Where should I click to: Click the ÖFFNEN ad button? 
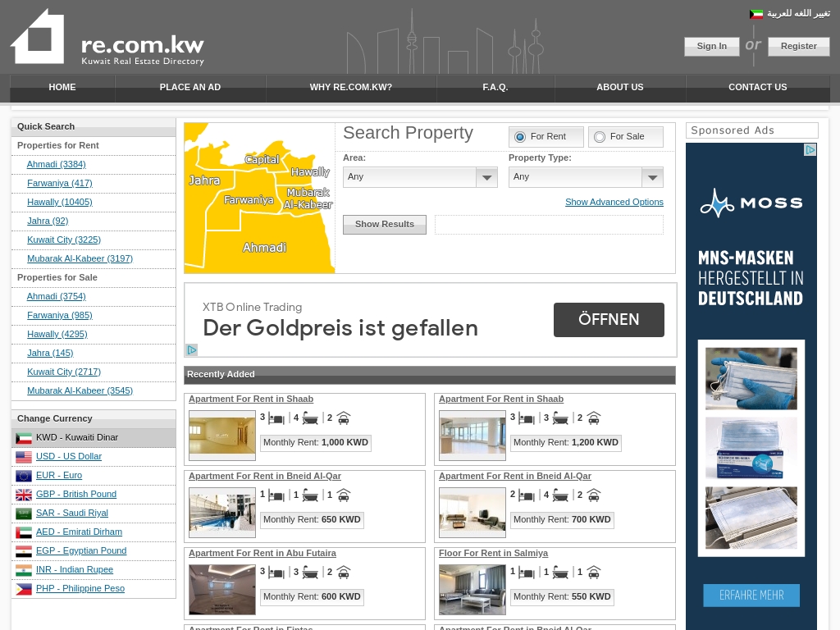pos(609,320)
